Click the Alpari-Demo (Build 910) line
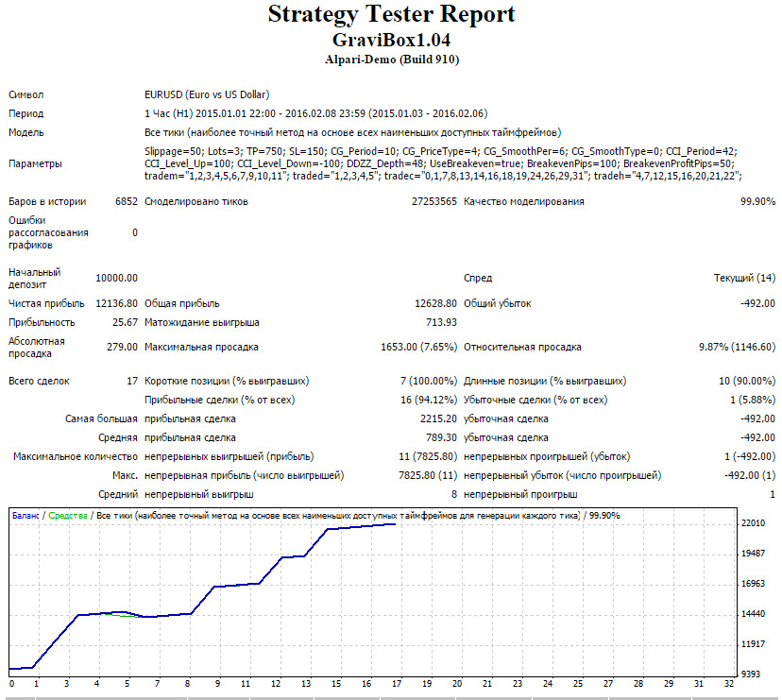Viewport: 782px width, 700px height. coord(392,60)
